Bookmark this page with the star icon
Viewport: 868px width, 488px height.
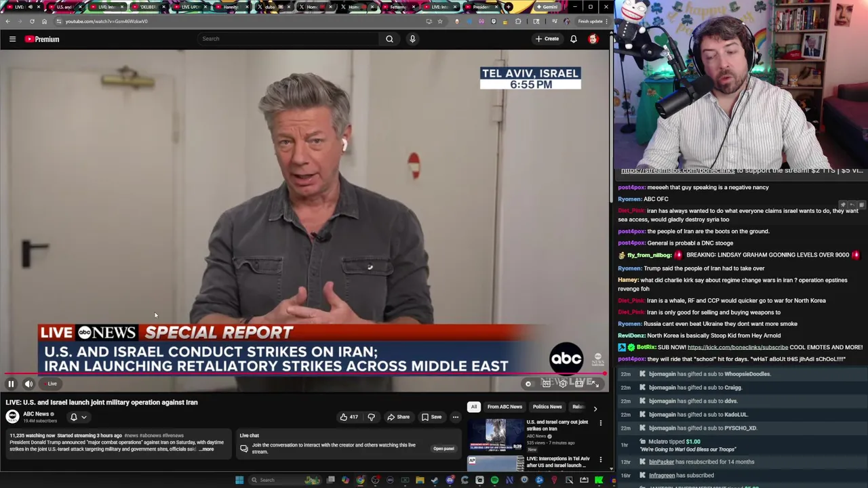(440, 22)
